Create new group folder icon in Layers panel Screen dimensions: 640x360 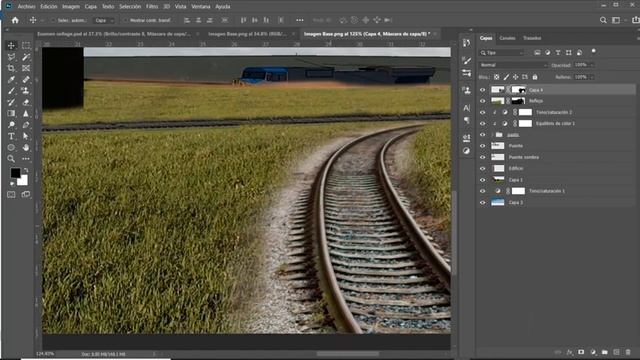604,352
